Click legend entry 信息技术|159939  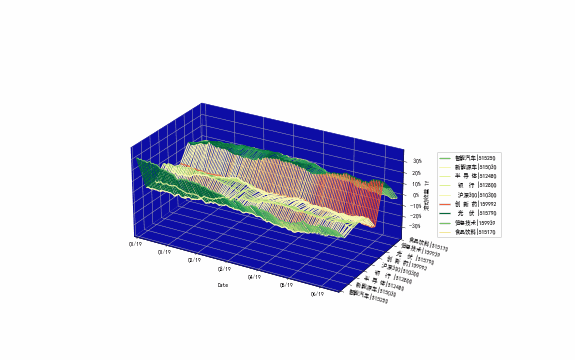468,223
